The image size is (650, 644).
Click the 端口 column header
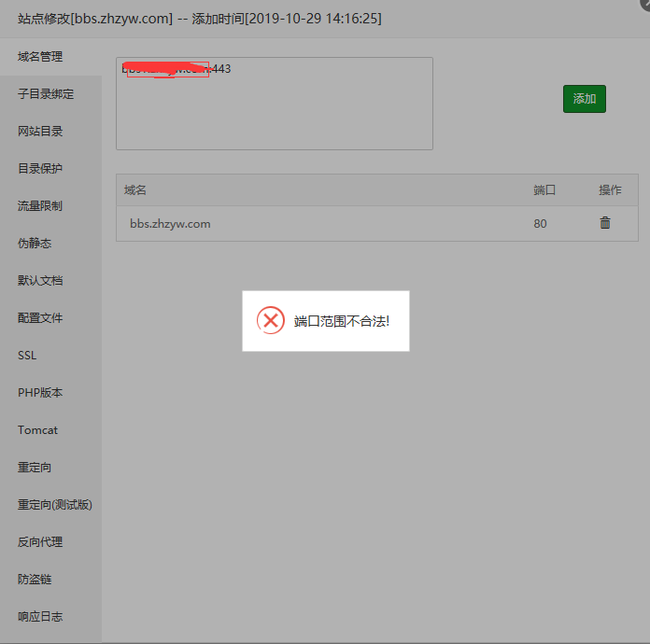[x=544, y=190]
